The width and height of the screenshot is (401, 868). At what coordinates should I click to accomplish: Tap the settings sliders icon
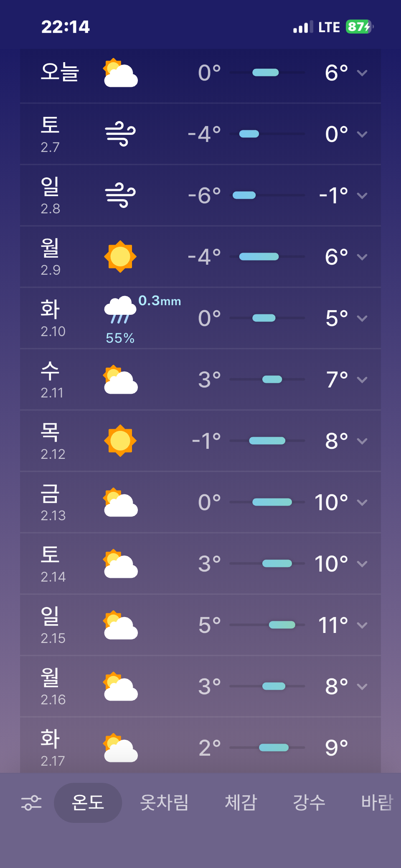click(x=31, y=802)
